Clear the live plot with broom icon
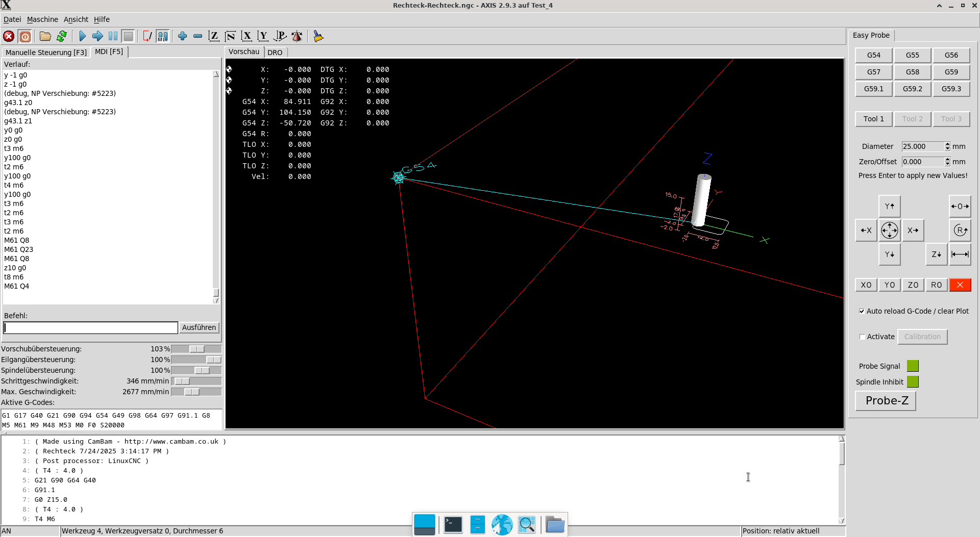 [318, 36]
